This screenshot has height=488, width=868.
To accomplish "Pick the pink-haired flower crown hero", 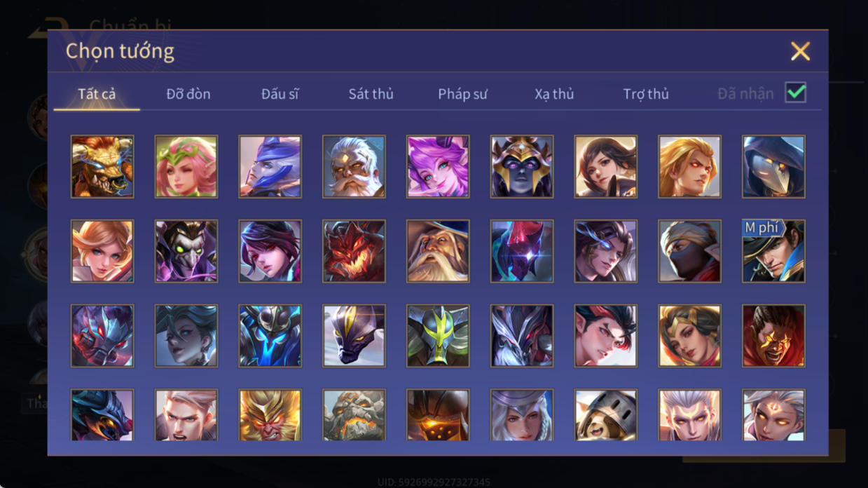I will 186,167.
